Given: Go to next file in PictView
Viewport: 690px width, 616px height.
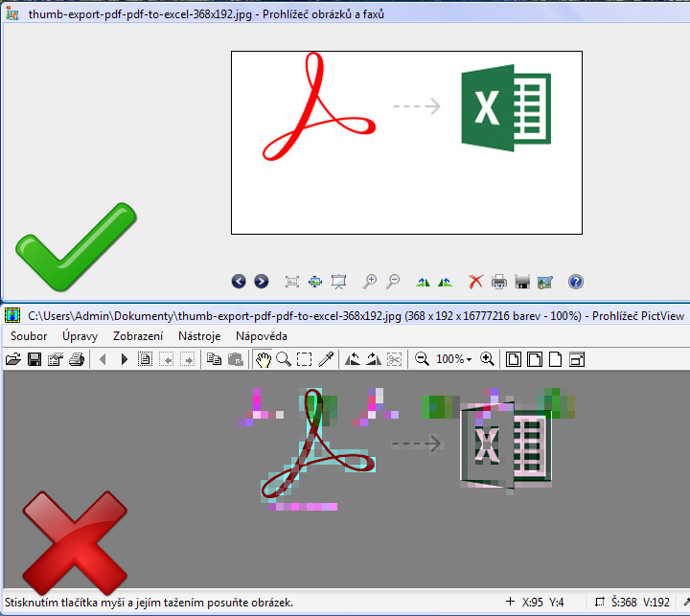Looking at the screenshot, I should pos(124,359).
